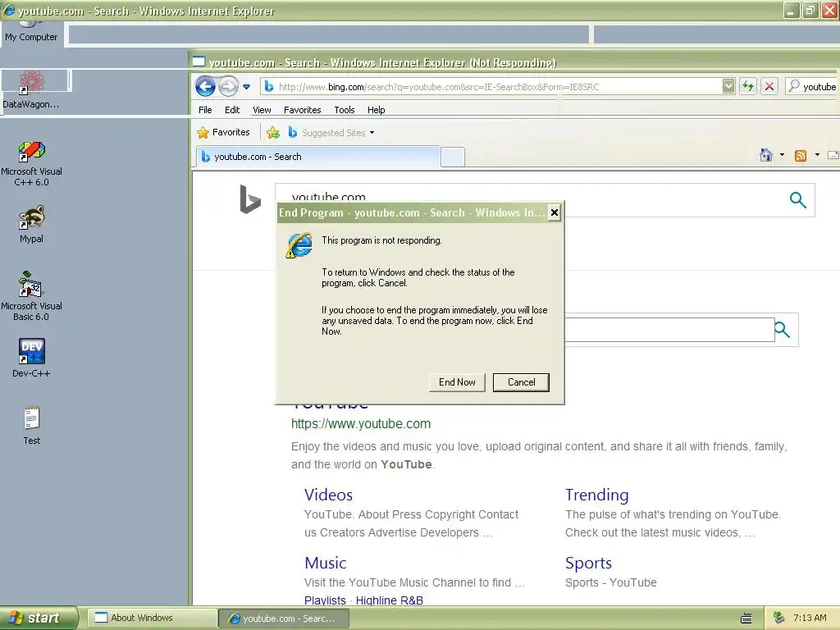This screenshot has width=840, height=630.
Task: Open the Highline R&B link
Action: 390,600
